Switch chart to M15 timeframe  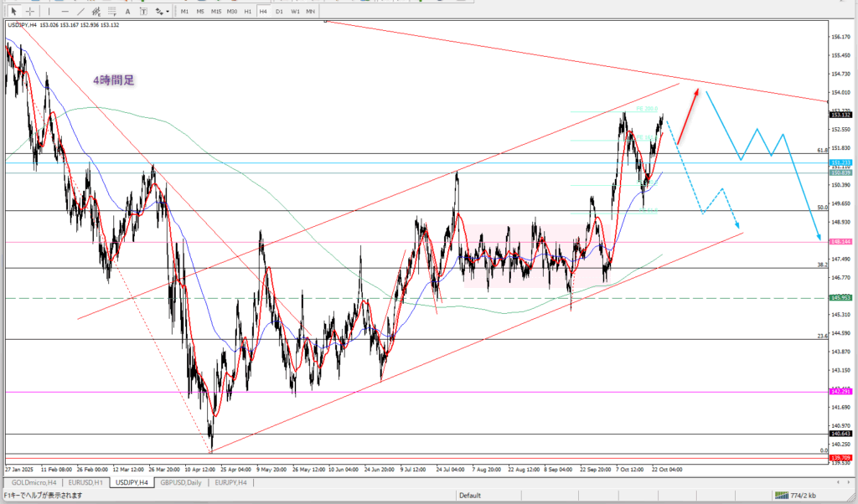point(216,11)
